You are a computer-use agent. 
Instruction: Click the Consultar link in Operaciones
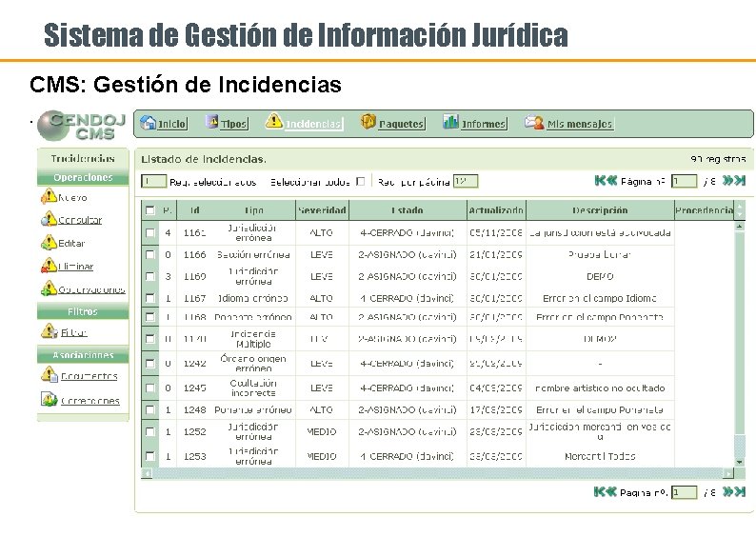80,220
